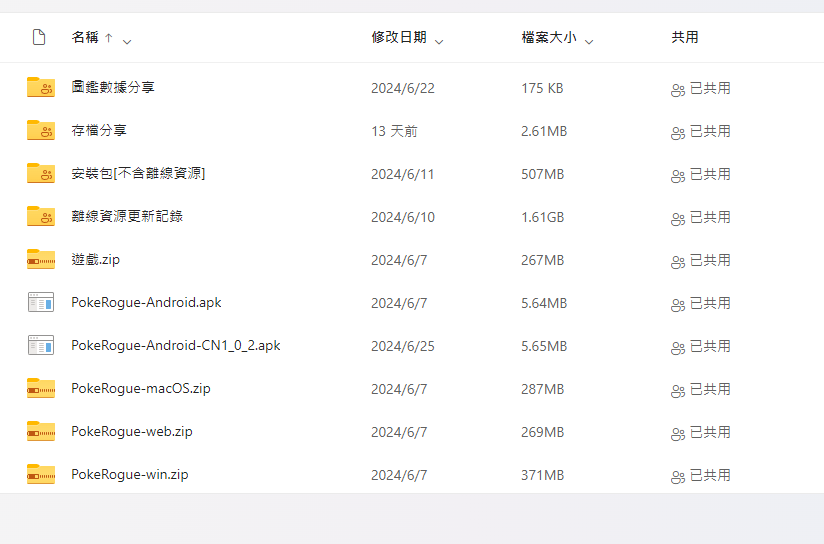
Task: Click 已共用 text in PokeRogue-win.zip row
Action: (x=710, y=475)
